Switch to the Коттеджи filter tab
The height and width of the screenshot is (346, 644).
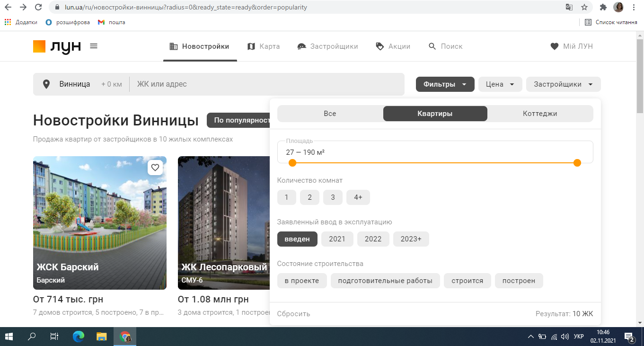click(x=540, y=114)
